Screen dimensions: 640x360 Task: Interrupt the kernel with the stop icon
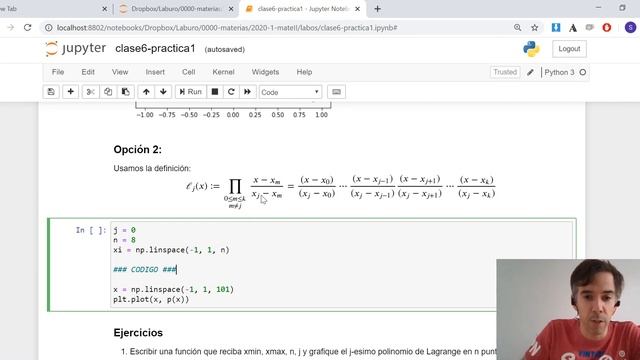[215, 92]
